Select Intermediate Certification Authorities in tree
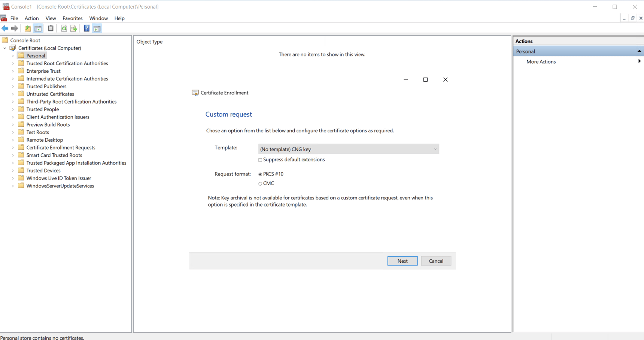This screenshot has width=644, height=340. (x=67, y=79)
